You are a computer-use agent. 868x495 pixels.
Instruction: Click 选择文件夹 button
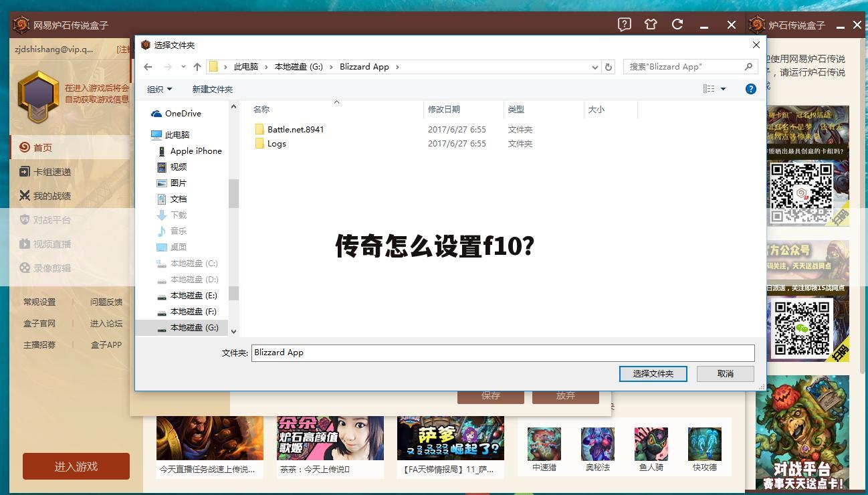(x=653, y=374)
